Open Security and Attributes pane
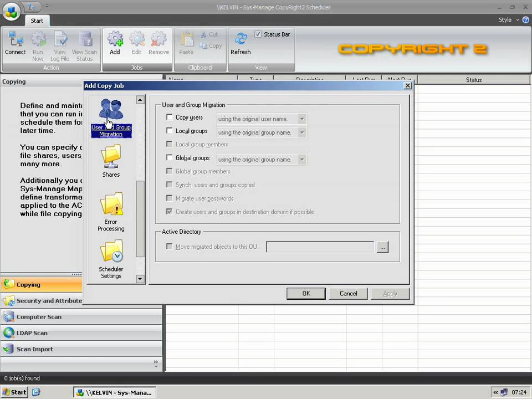 [42, 300]
